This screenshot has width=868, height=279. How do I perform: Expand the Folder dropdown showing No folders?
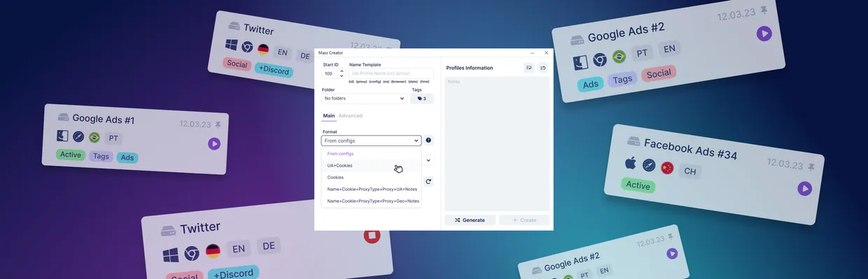pyautogui.click(x=364, y=99)
